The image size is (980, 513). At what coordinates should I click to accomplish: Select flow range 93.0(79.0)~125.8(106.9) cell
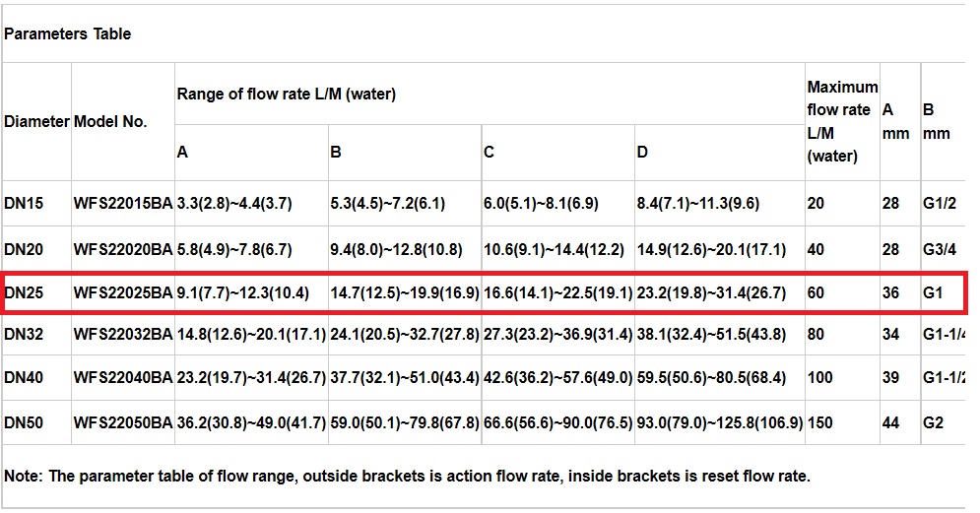coord(719,423)
